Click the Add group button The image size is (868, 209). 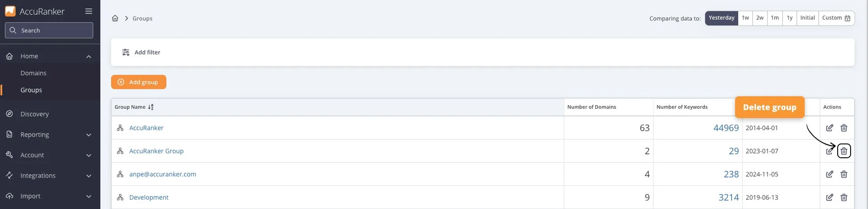point(138,82)
